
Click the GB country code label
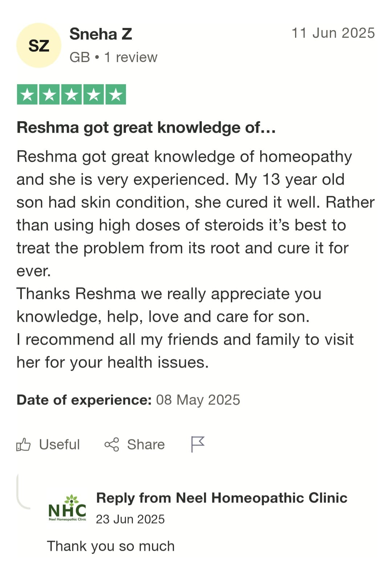[79, 57]
